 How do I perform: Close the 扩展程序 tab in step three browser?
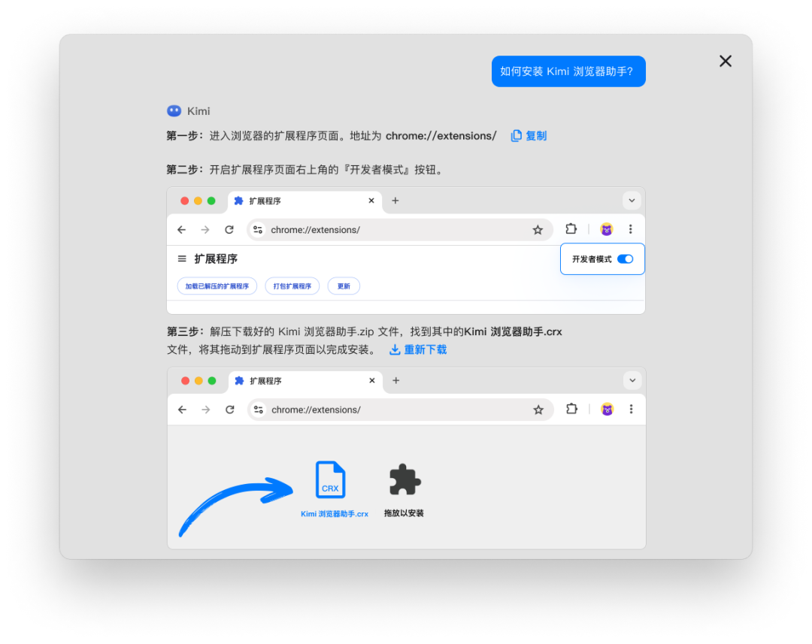(x=372, y=380)
